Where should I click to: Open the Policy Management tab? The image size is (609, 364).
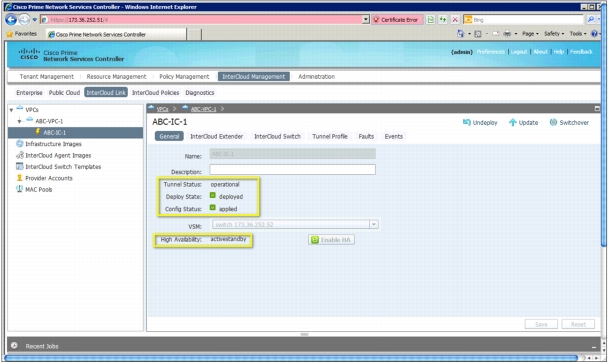coord(184,77)
